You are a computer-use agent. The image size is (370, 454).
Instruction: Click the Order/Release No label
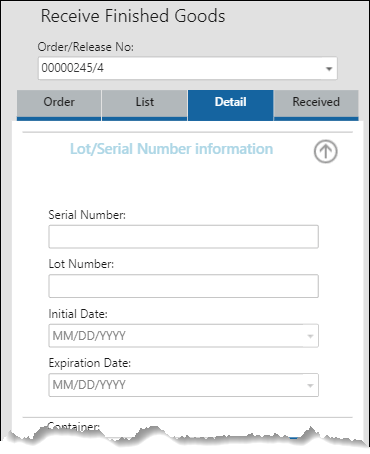coord(86,47)
